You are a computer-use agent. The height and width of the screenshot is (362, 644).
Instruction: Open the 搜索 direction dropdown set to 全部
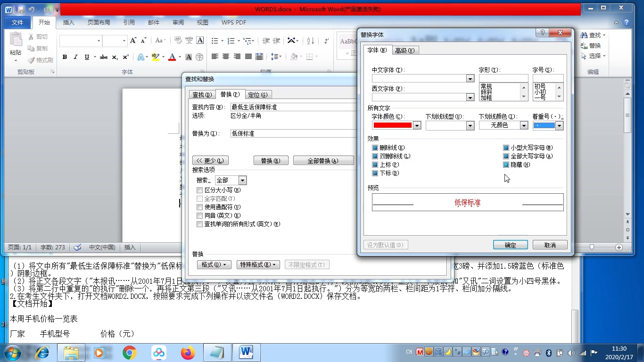242,180
